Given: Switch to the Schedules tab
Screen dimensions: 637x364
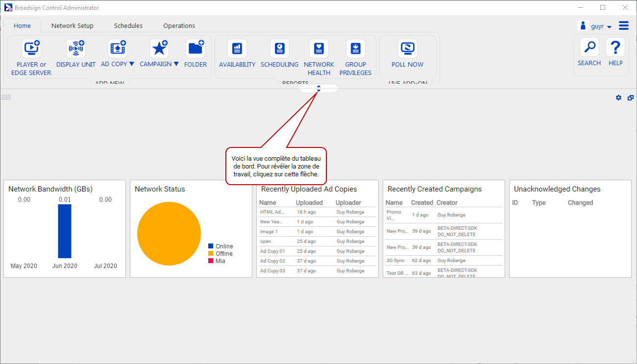Looking at the screenshot, I should coord(128,25).
